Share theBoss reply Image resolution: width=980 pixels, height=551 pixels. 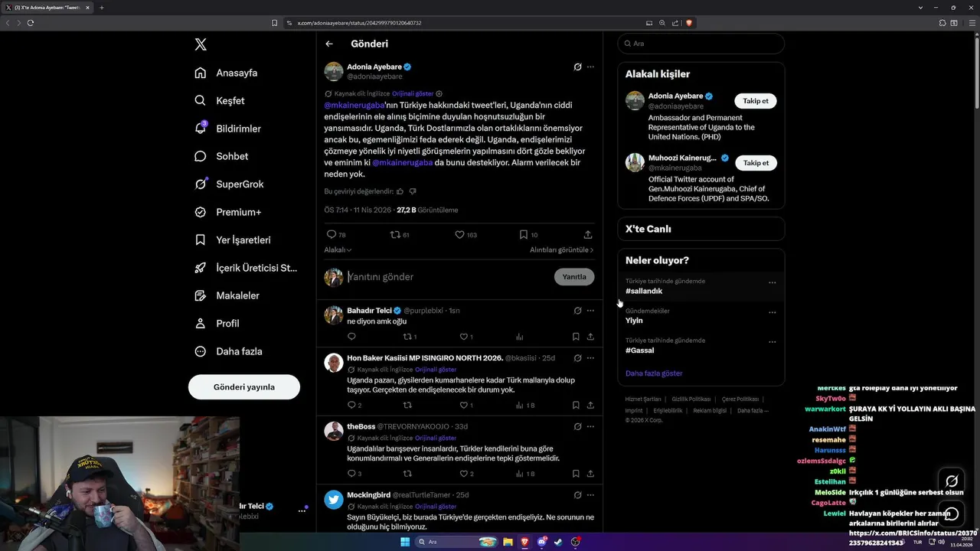click(590, 474)
